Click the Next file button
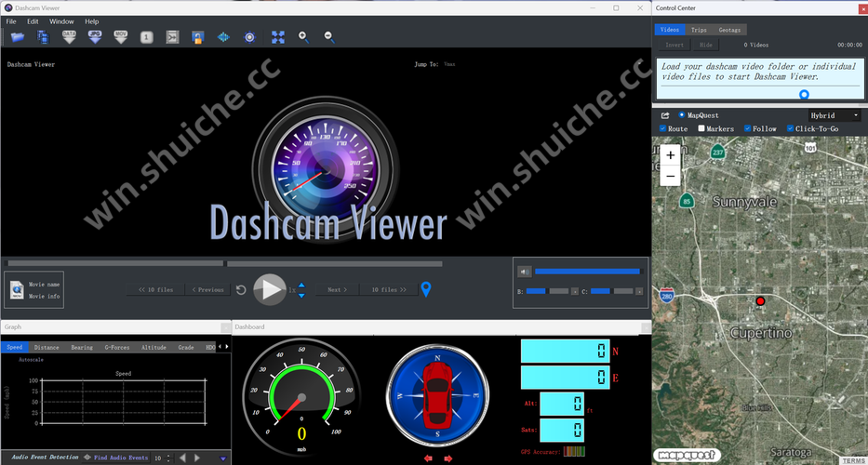This screenshot has height=465, width=868. click(337, 289)
